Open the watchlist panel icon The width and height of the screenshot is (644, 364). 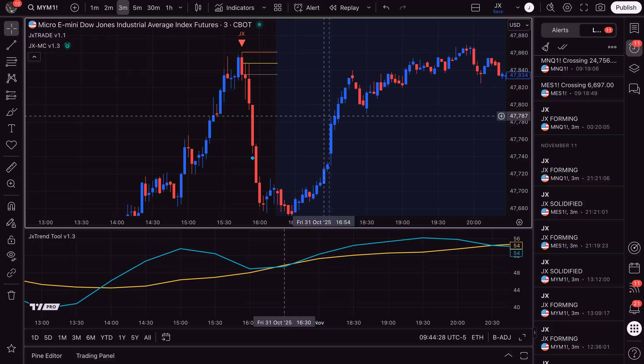tap(634, 28)
